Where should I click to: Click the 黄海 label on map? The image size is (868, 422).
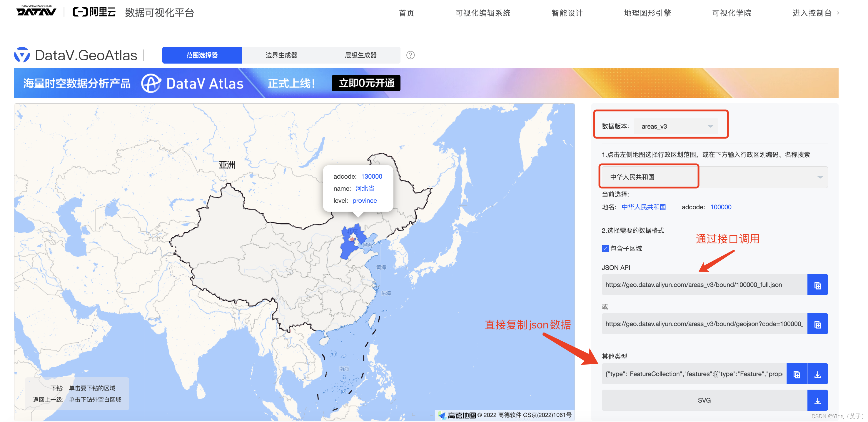coord(381,267)
